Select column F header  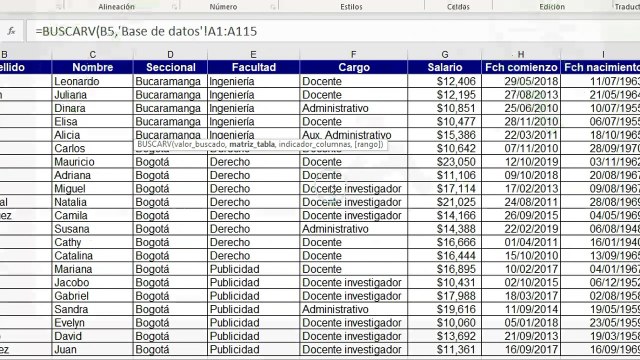click(353, 54)
